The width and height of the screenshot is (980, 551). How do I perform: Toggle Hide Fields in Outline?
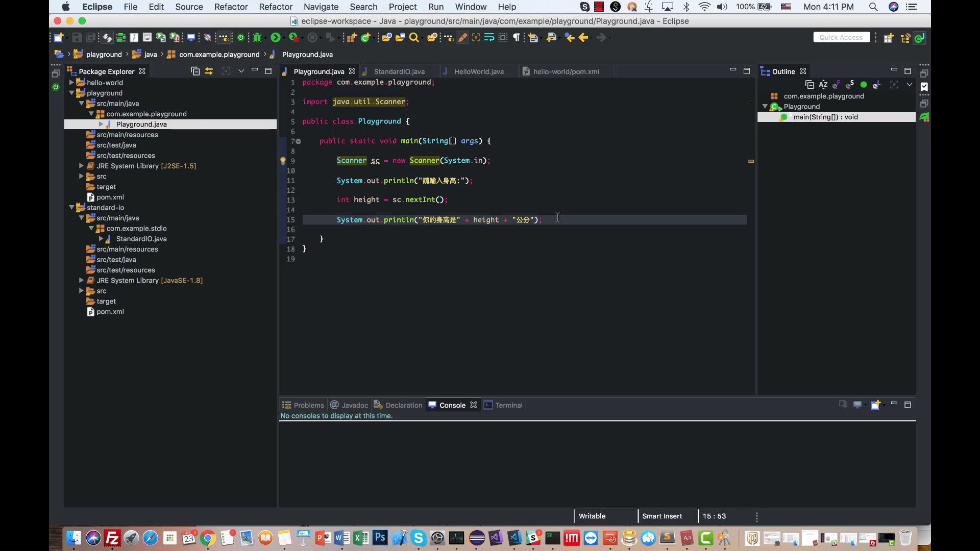coord(837,85)
